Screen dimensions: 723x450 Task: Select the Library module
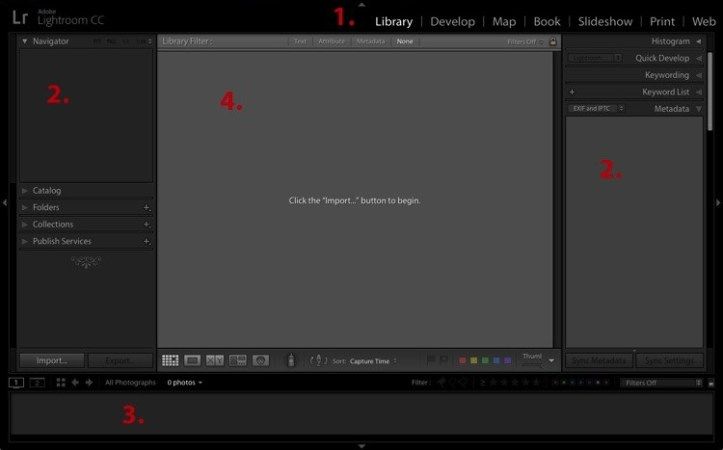[394, 22]
